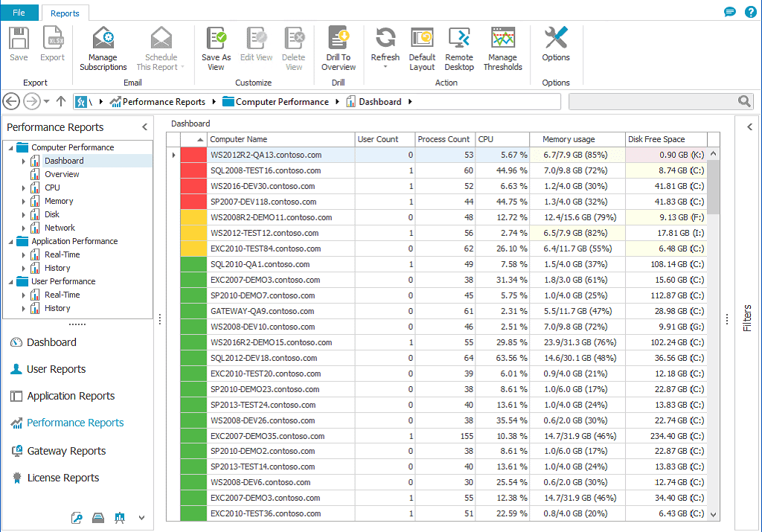
Task: Click Save As View
Action: tap(217, 48)
